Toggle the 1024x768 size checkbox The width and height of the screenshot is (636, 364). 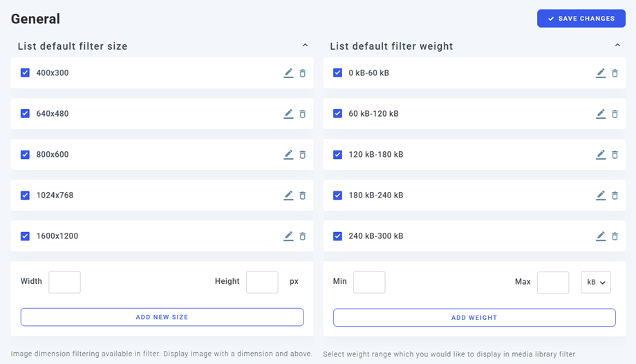25,195
